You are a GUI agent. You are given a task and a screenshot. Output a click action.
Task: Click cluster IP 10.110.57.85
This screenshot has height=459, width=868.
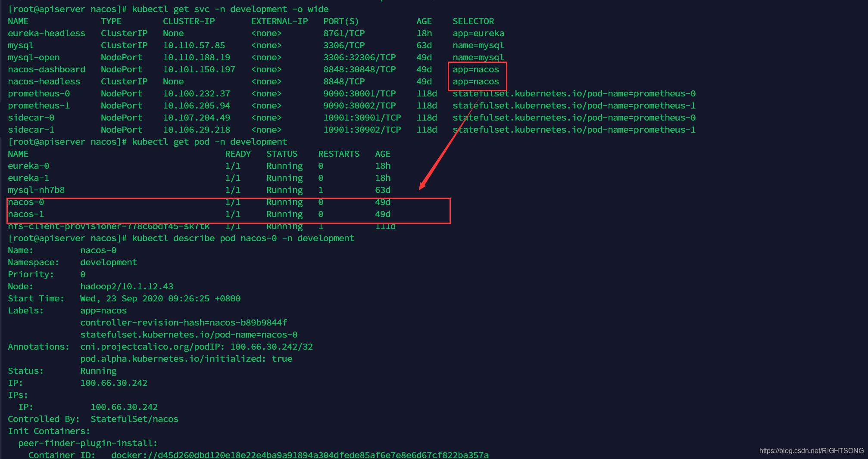click(194, 45)
